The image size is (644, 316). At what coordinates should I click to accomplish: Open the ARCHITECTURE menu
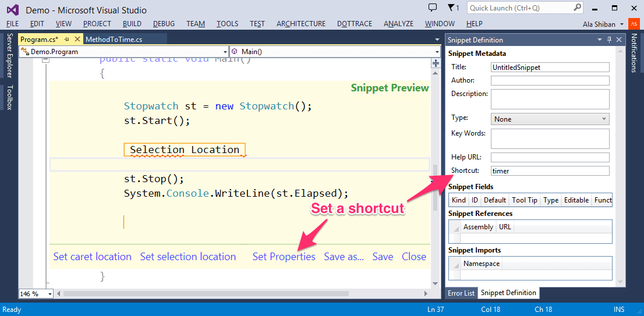click(x=301, y=24)
